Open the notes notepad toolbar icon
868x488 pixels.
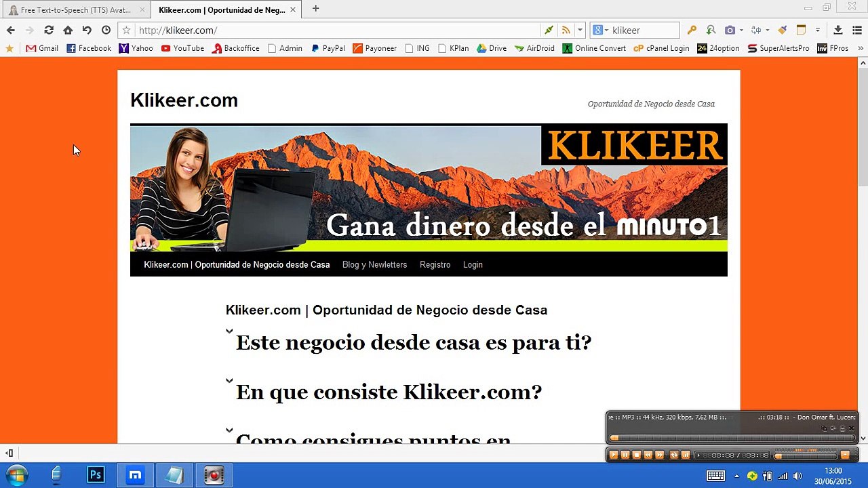pyautogui.click(x=801, y=30)
